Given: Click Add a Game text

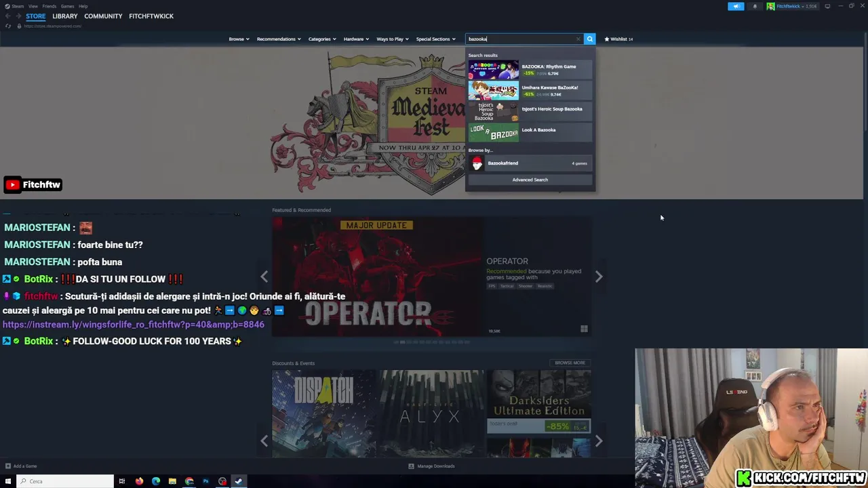Looking at the screenshot, I should [25, 466].
